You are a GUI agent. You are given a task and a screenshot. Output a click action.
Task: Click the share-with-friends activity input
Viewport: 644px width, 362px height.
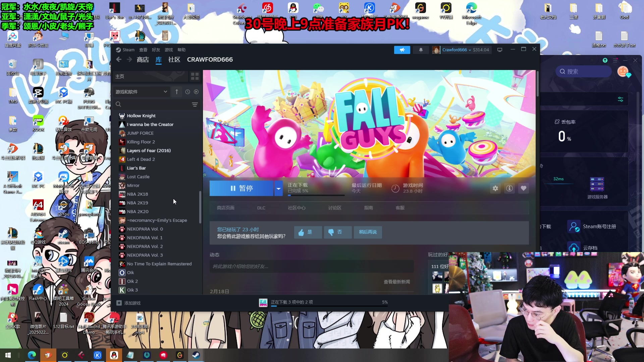tap(312, 266)
